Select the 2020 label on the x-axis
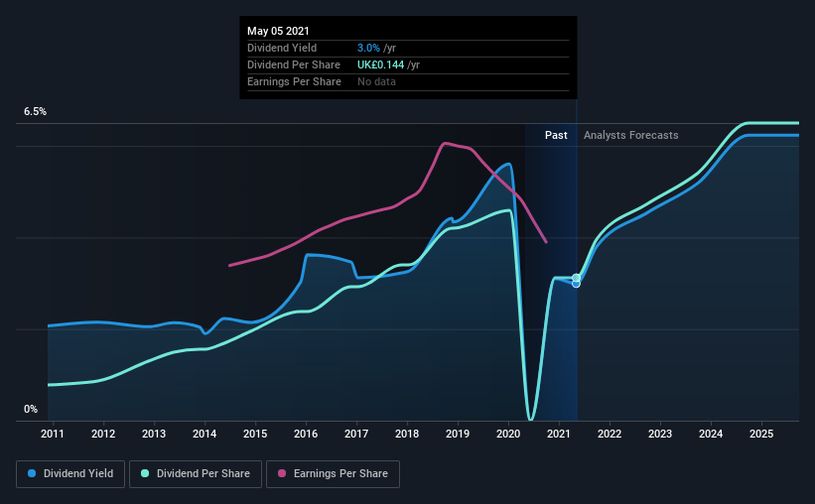The image size is (815, 504). click(x=508, y=434)
